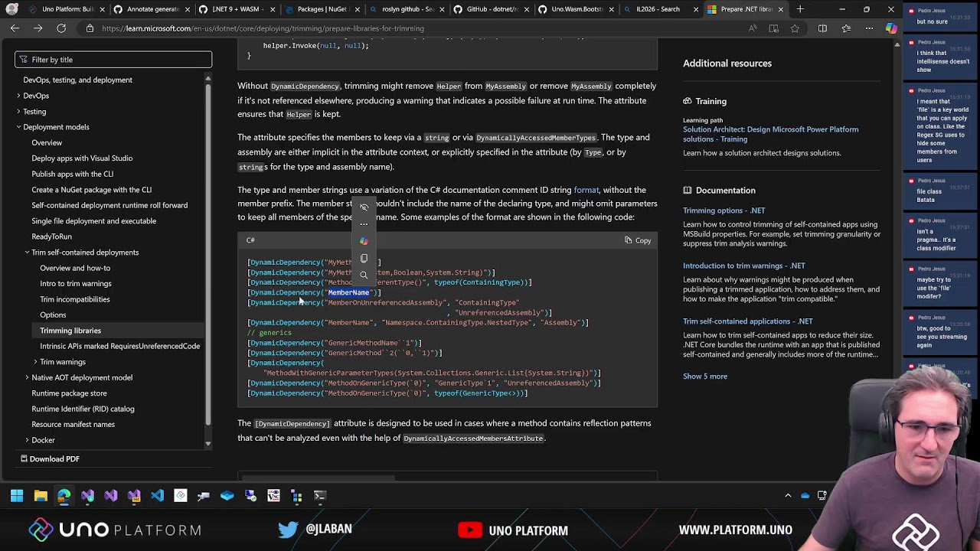Click the Download PDF link
The image size is (980, 551).
pyautogui.click(x=50, y=458)
